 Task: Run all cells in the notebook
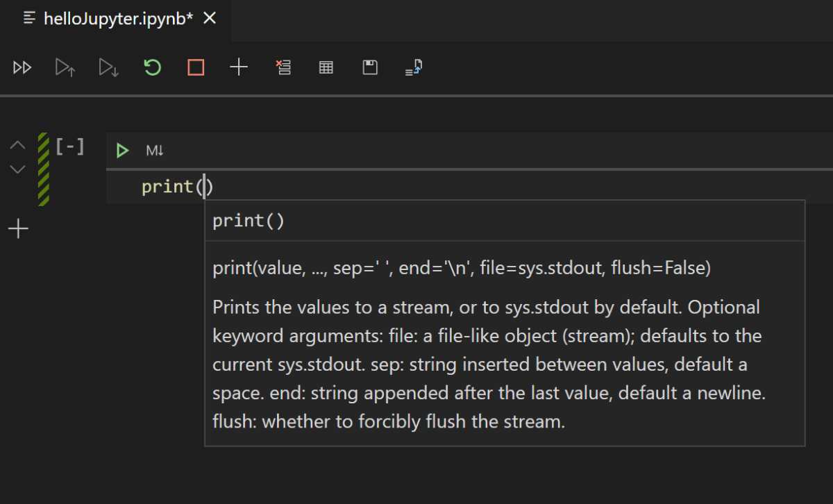pyautogui.click(x=22, y=67)
